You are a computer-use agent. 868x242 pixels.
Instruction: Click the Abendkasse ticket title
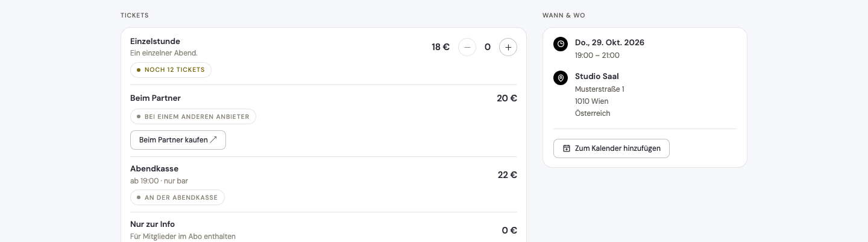coord(154,168)
